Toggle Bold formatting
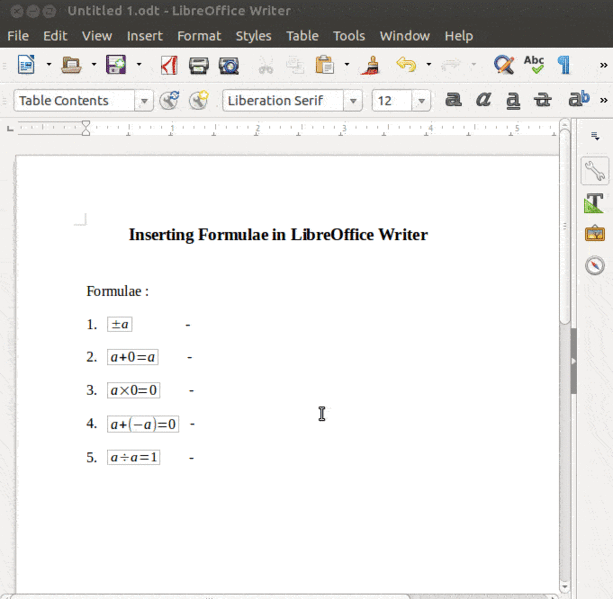The width and height of the screenshot is (613, 599). (453, 100)
